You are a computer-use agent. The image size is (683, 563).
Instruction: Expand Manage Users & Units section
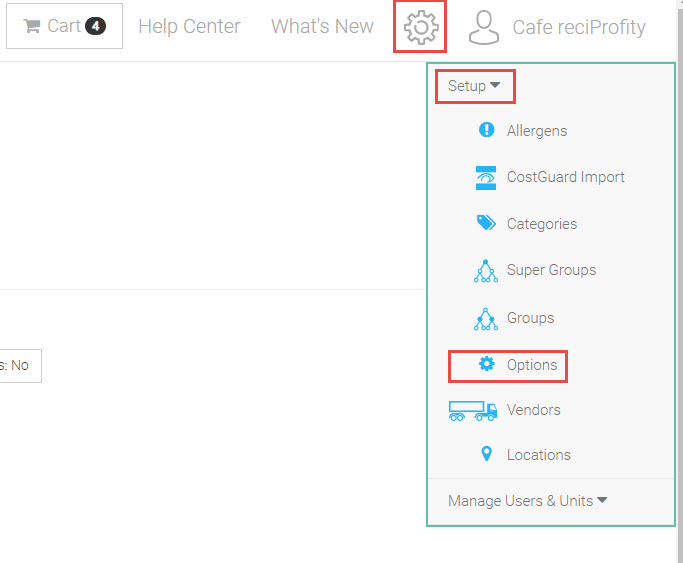(527, 501)
